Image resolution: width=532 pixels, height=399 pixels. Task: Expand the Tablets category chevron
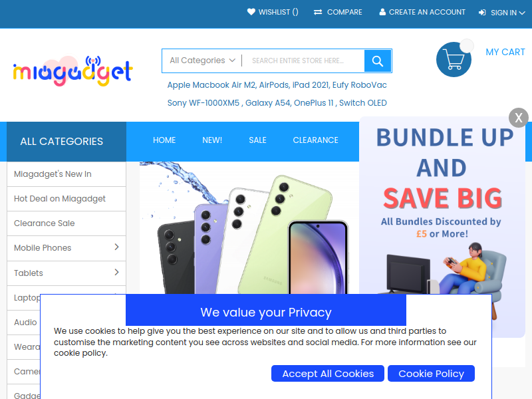pos(116,272)
